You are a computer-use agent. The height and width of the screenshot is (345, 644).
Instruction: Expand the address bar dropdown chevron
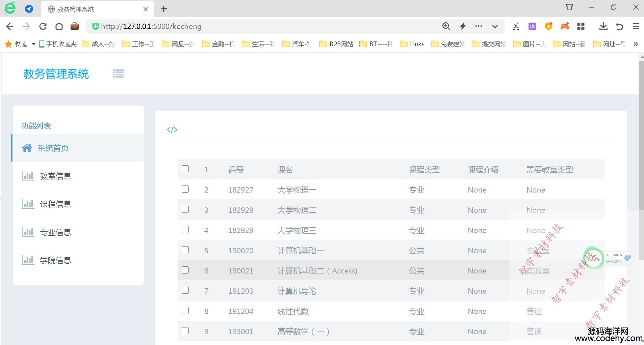[x=495, y=26]
